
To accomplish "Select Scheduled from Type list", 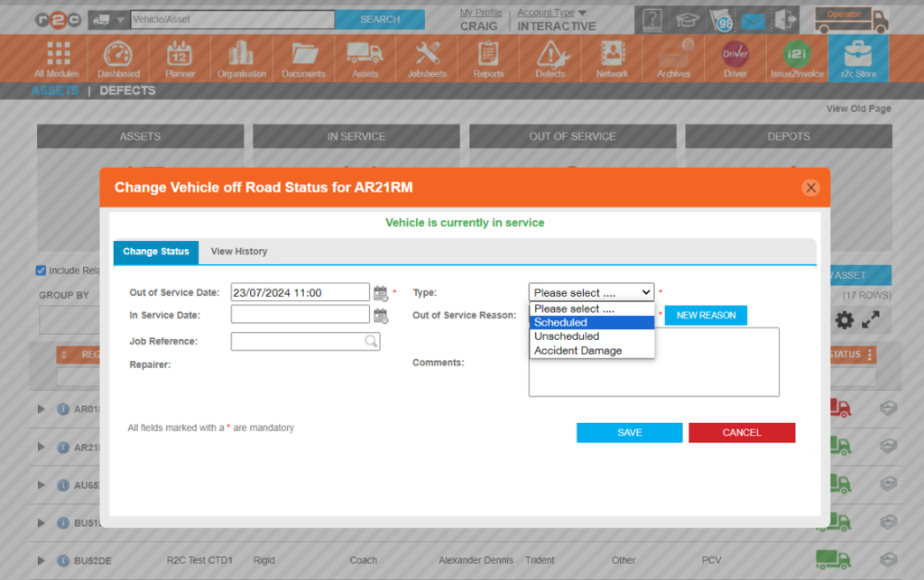I will tap(592, 323).
